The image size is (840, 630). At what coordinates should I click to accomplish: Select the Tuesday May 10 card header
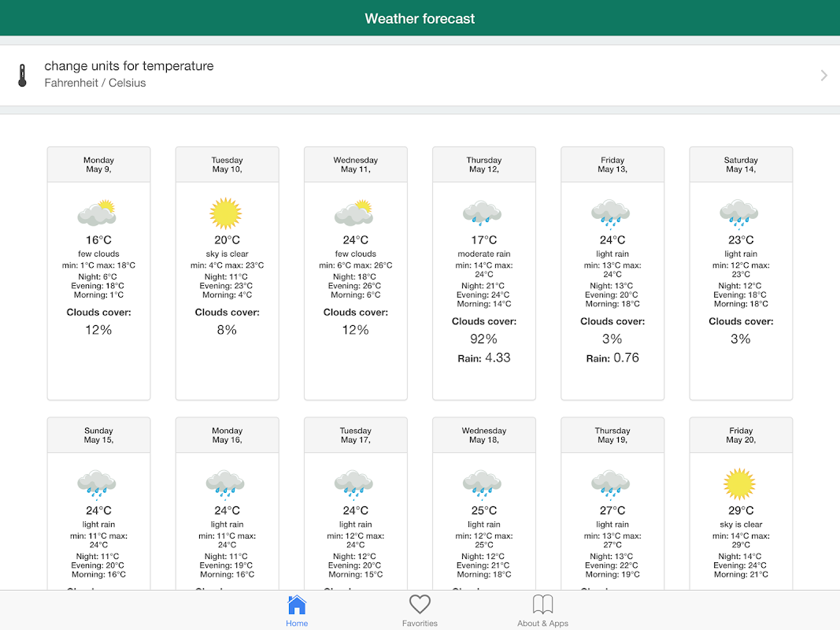(x=228, y=165)
